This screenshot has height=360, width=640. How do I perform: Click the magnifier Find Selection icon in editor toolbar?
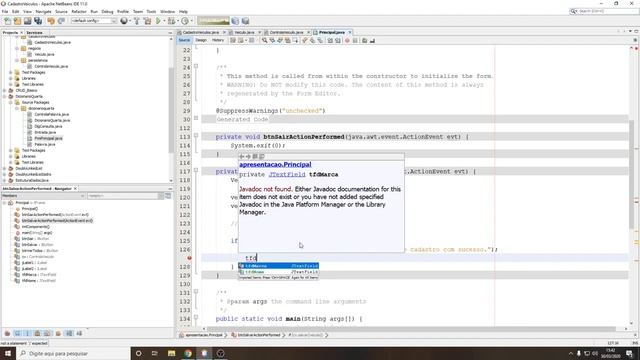[264, 40]
